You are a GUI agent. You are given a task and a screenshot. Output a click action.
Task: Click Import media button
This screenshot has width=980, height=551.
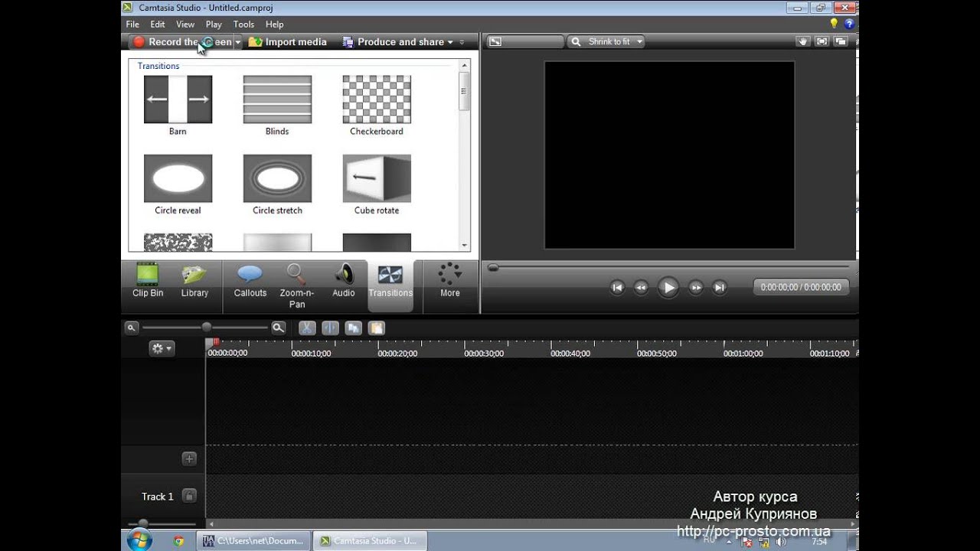(x=288, y=42)
